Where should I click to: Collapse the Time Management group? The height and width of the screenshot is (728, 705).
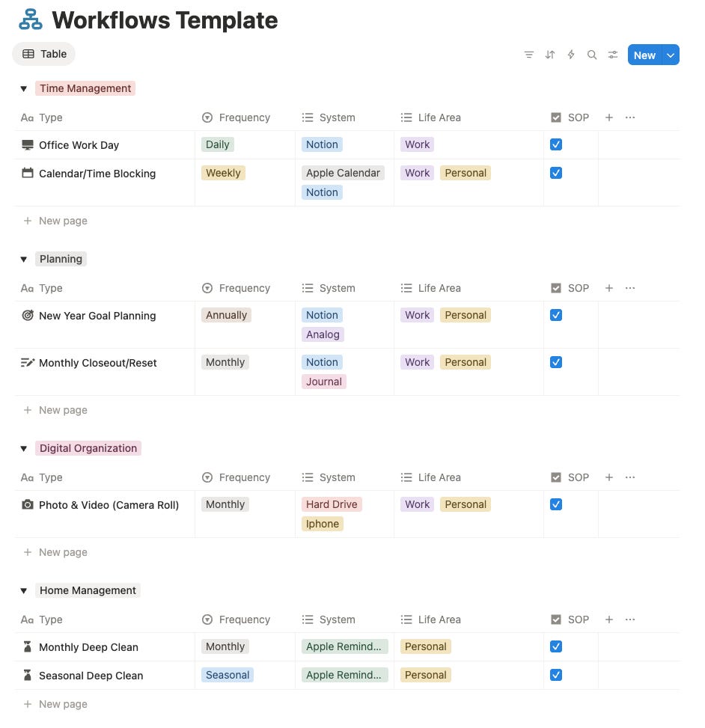(x=24, y=89)
